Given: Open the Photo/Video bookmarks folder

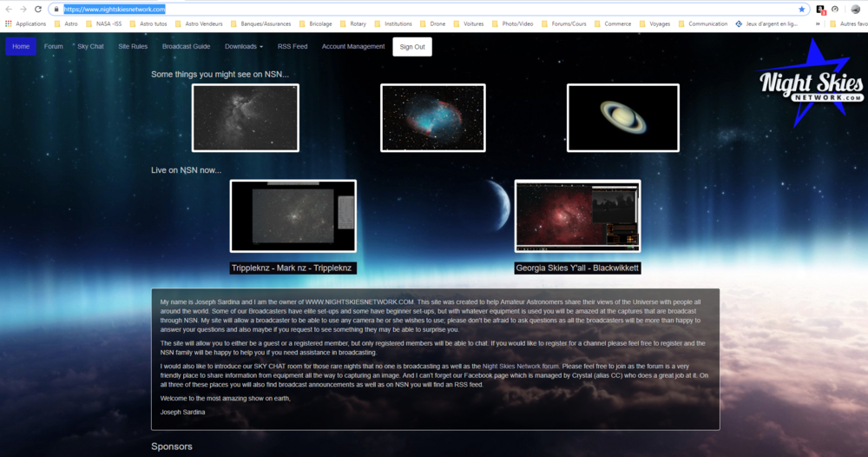Looking at the screenshot, I should 513,23.
